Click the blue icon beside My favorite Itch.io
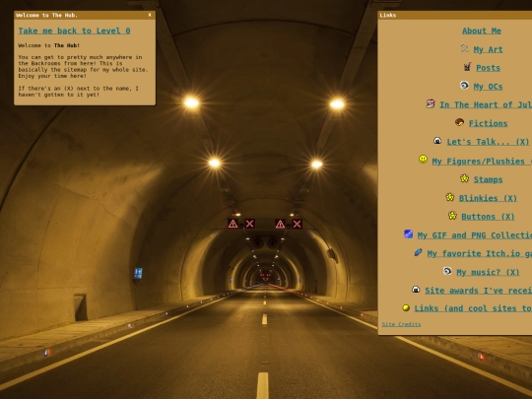The width and height of the screenshot is (532, 399). pyautogui.click(x=418, y=252)
